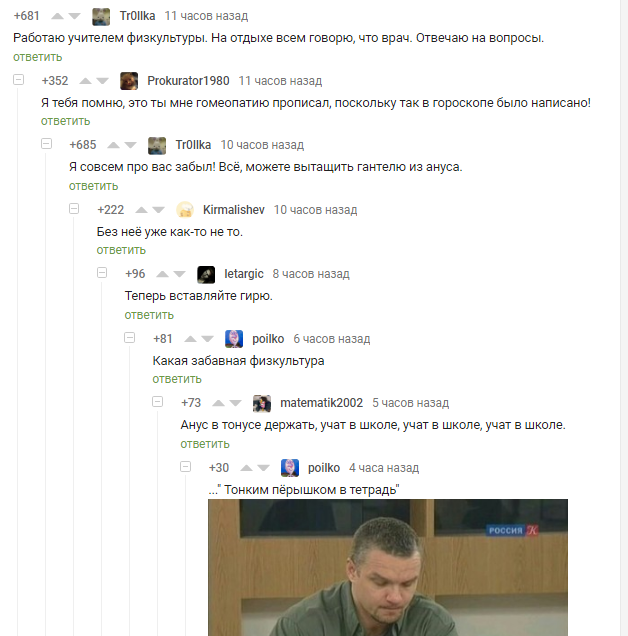
Task: Upvote Kirmalishev's +222 comment
Action: click(141, 210)
